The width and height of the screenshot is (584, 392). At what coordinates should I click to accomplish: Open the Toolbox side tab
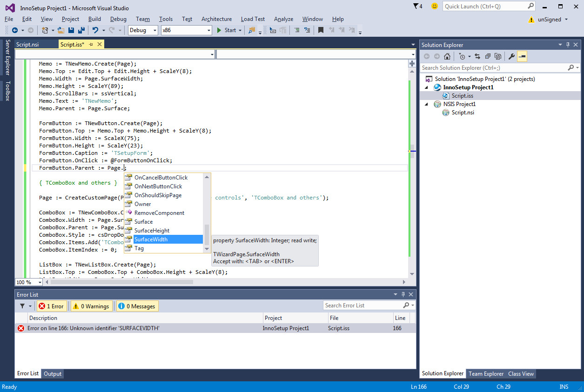tap(7, 91)
